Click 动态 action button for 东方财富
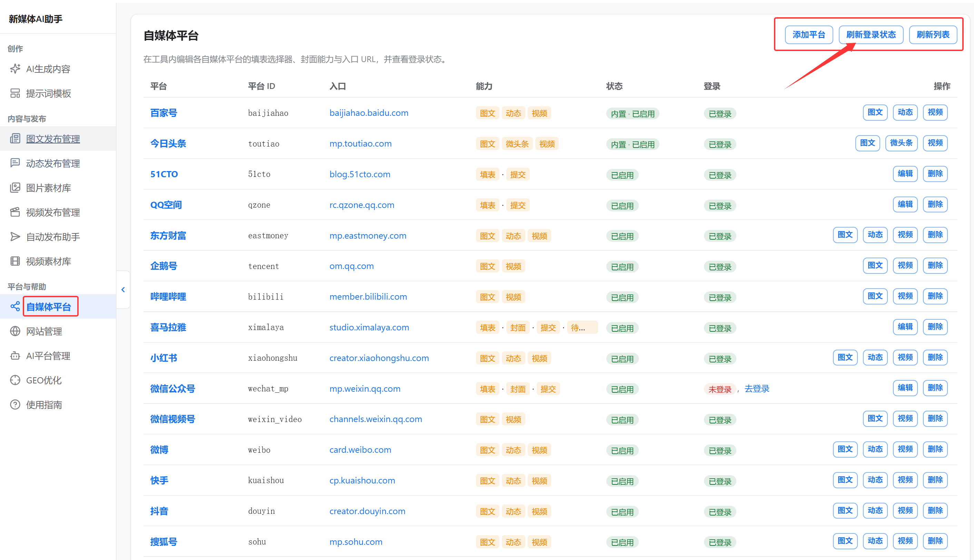 (x=875, y=234)
